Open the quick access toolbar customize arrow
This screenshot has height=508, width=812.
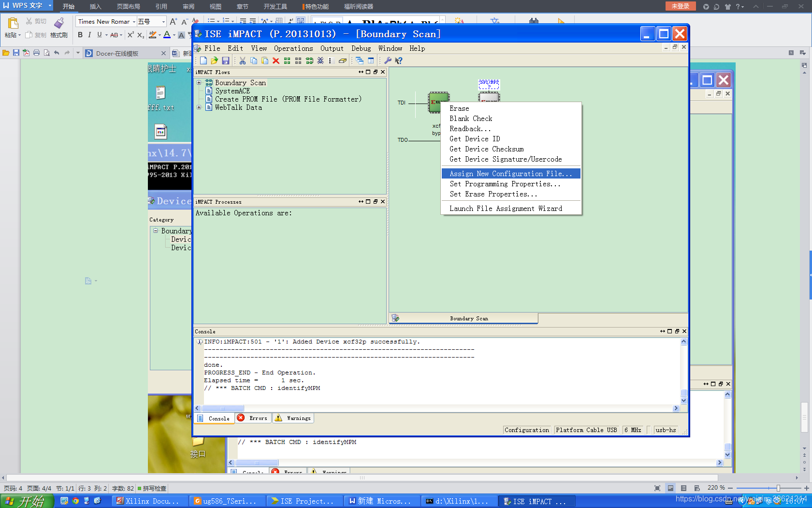(x=78, y=53)
